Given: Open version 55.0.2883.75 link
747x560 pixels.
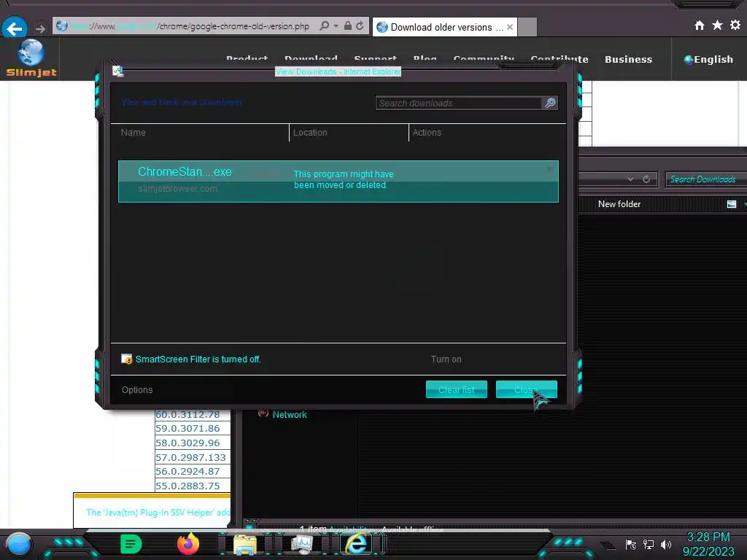Looking at the screenshot, I should click(187, 486).
